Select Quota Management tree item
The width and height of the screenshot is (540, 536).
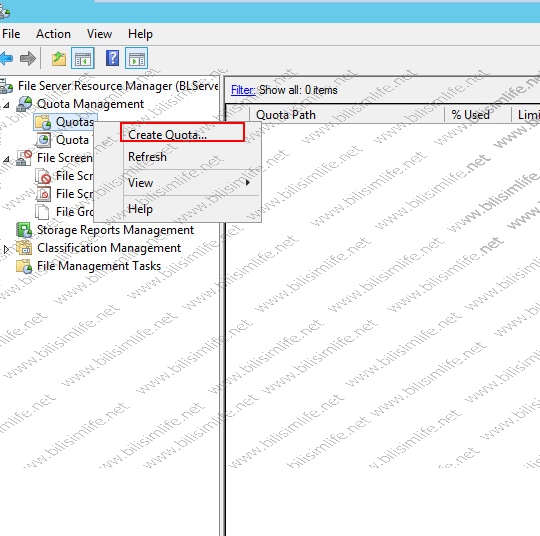coord(90,104)
